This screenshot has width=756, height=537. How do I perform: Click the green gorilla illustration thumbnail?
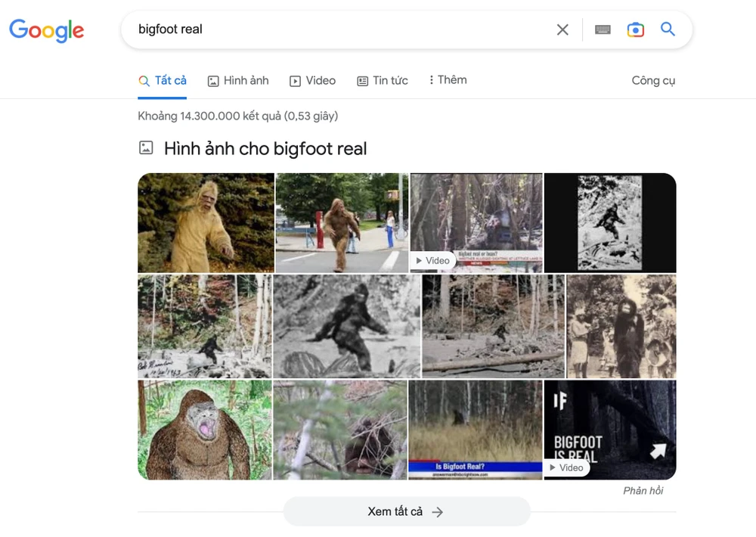205,430
